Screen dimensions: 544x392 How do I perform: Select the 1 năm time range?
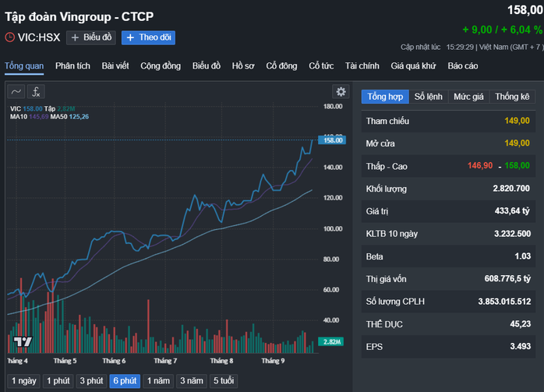pos(159,381)
